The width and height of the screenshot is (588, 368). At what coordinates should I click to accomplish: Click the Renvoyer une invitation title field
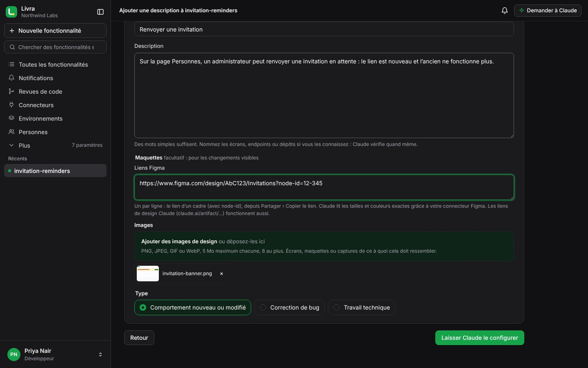324,29
